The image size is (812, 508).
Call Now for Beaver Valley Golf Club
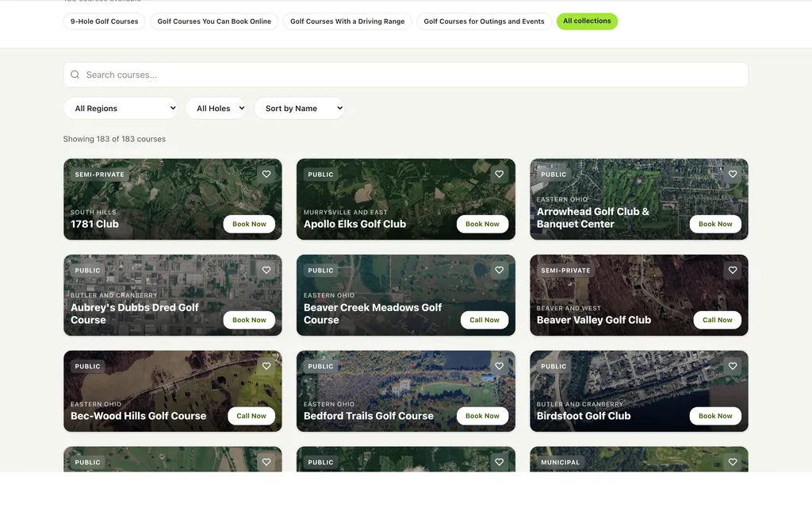(717, 320)
